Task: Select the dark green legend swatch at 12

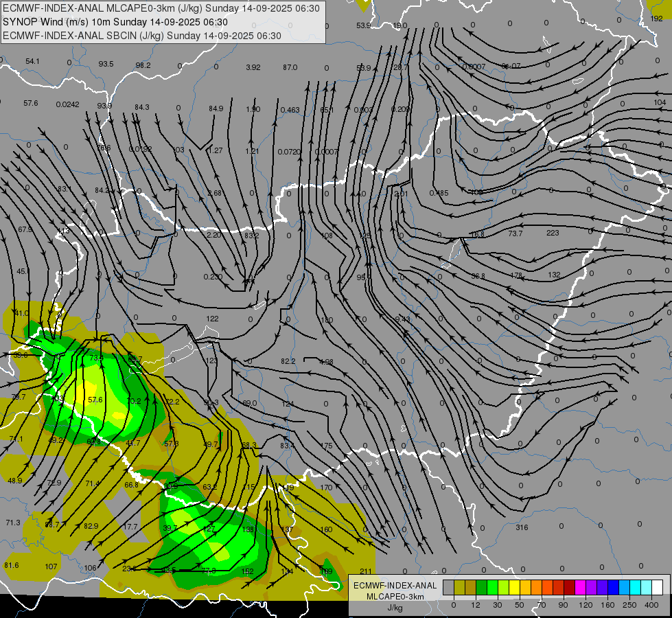Action: click(x=482, y=587)
